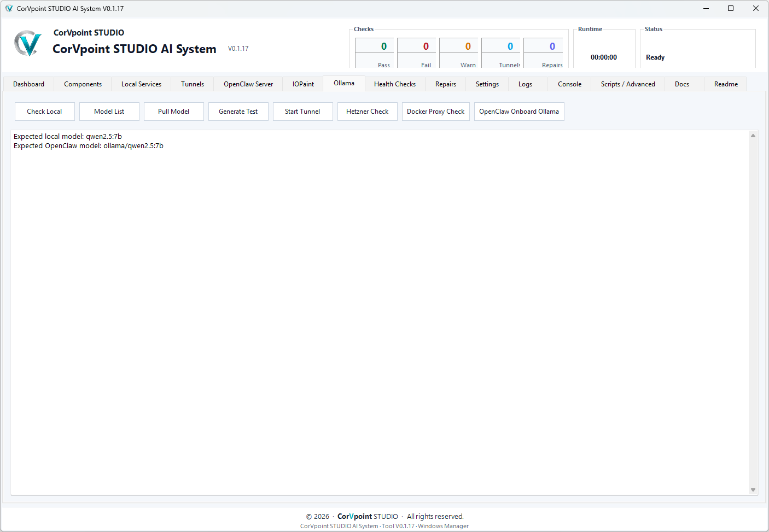
Task: Click inside the Ollama output text area
Action: pos(380,312)
